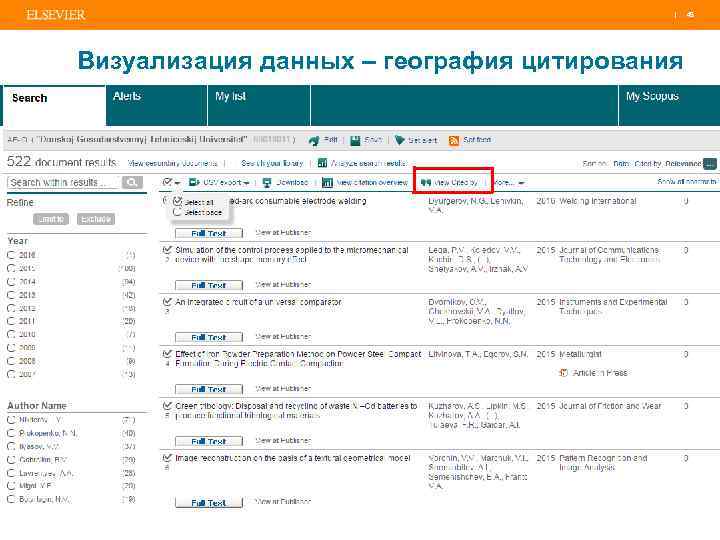Open the My Scopus tab
This screenshot has width=720, height=540.
pos(669,105)
